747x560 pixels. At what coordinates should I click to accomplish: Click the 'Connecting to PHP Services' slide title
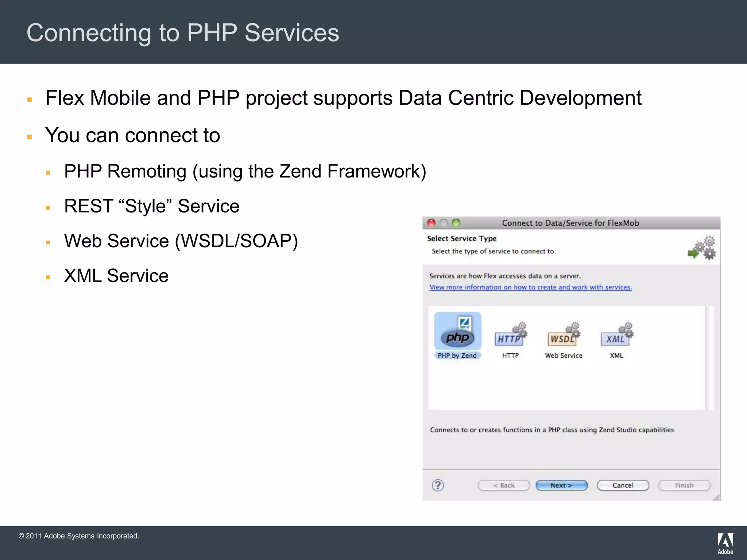tap(183, 33)
